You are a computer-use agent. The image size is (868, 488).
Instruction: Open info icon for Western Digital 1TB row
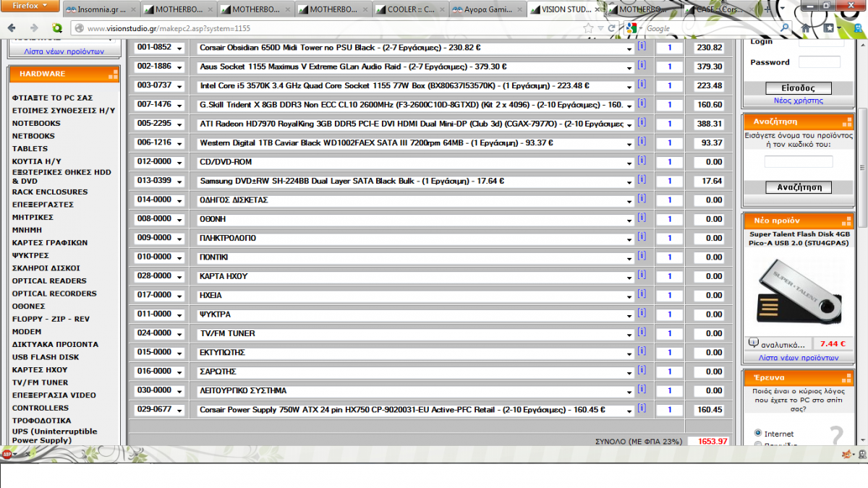point(641,142)
